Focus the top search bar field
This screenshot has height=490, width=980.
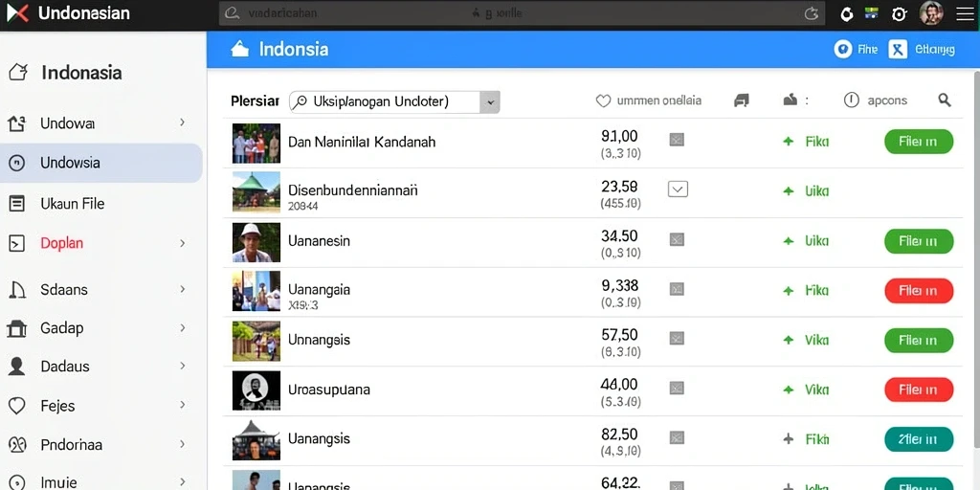click(x=522, y=13)
